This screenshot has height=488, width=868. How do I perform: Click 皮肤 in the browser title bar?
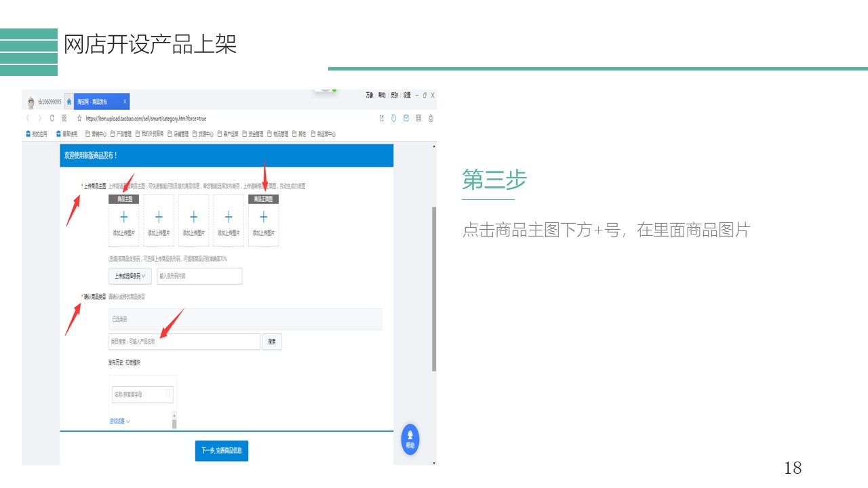coord(394,96)
